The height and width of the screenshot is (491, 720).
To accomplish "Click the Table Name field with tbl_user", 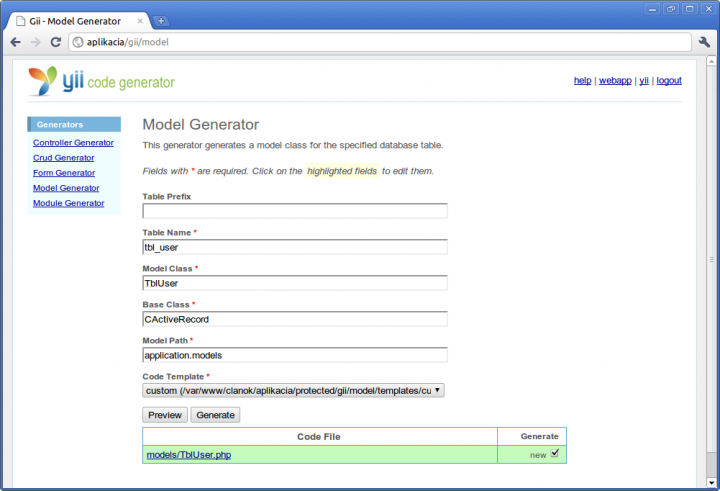I will 295,247.
